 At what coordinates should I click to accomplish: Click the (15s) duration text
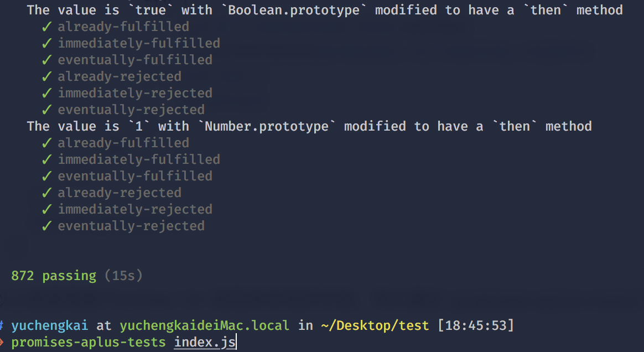[123, 276]
